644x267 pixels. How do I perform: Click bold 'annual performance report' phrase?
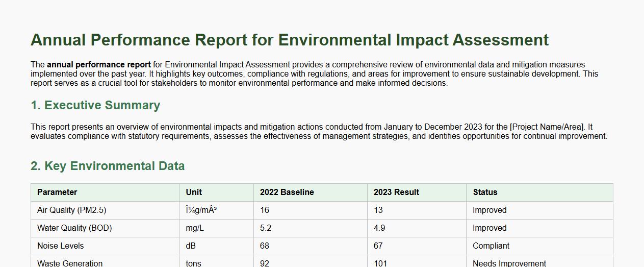point(99,65)
